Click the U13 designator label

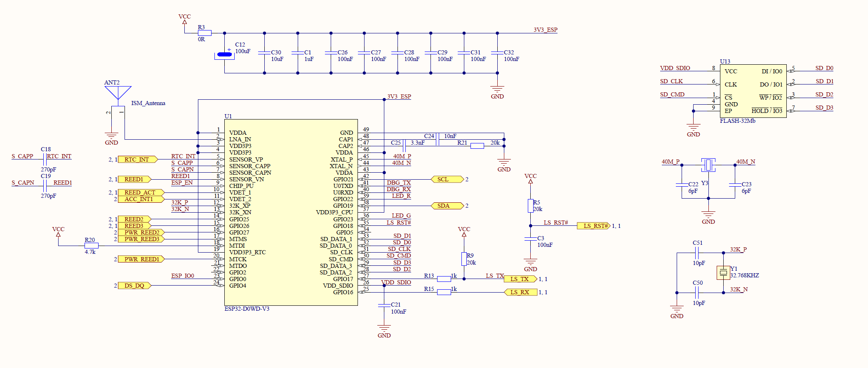point(725,61)
